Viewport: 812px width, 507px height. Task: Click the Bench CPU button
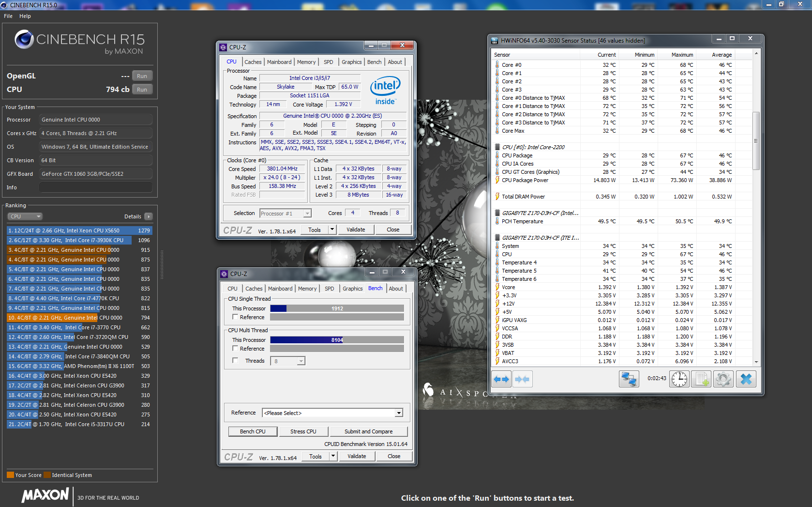coord(253,431)
